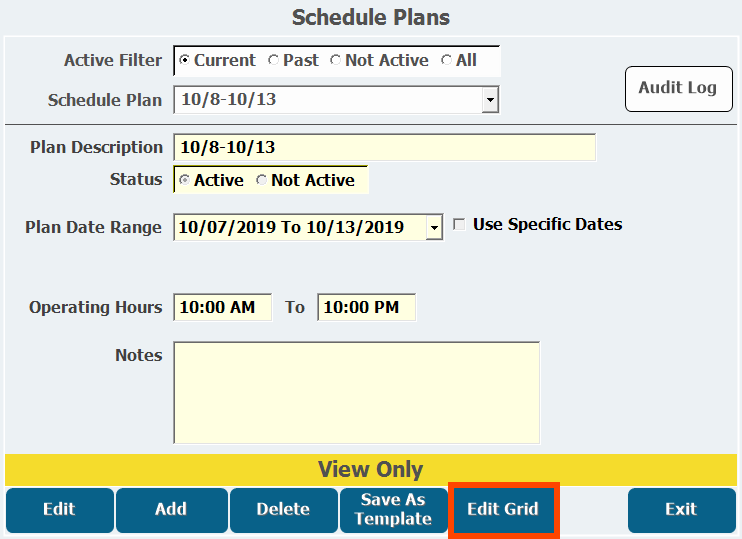Select the Current active filter option
This screenshot has width=742, height=539.
pyautogui.click(x=184, y=61)
